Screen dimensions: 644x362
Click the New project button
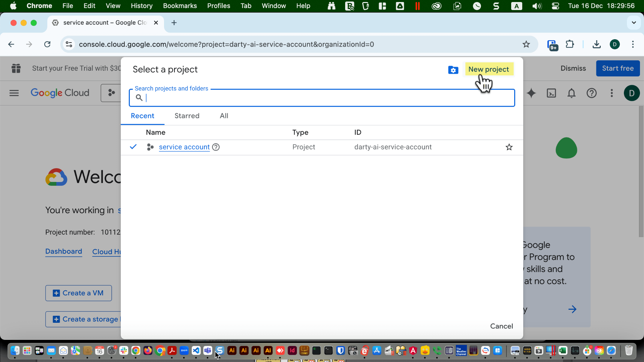[x=489, y=69]
